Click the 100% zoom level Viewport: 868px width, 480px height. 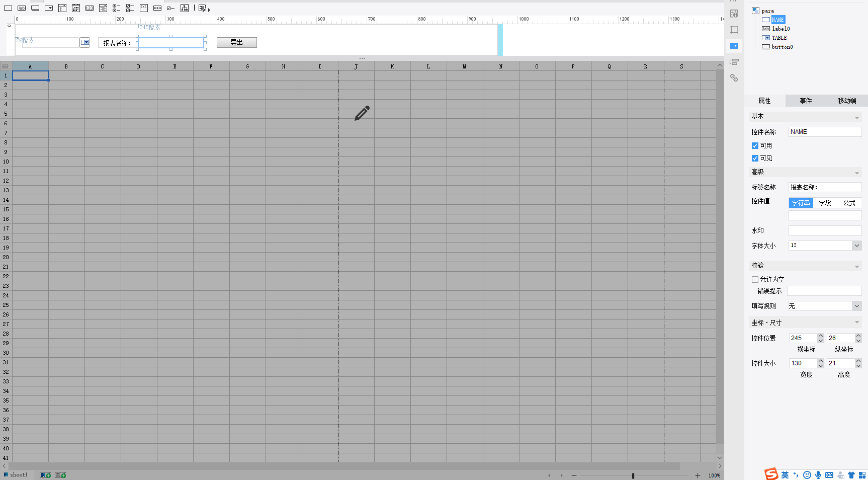(714, 475)
